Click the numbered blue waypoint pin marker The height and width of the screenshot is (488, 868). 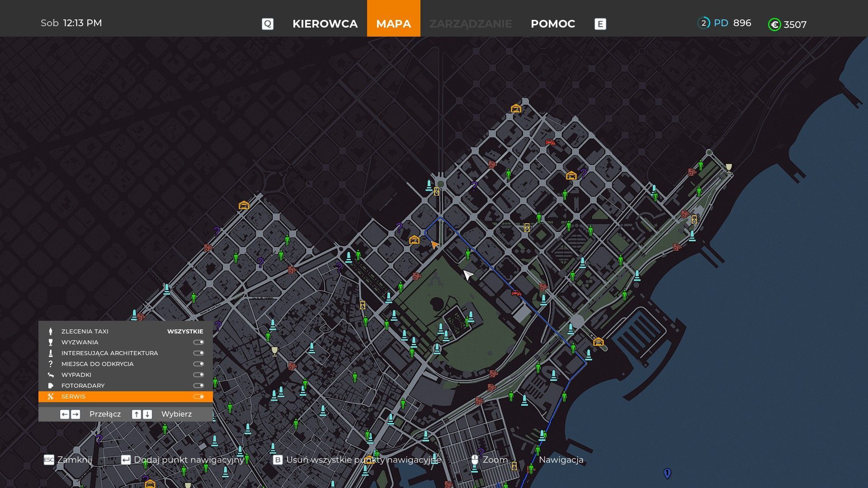click(x=667, y=473)
